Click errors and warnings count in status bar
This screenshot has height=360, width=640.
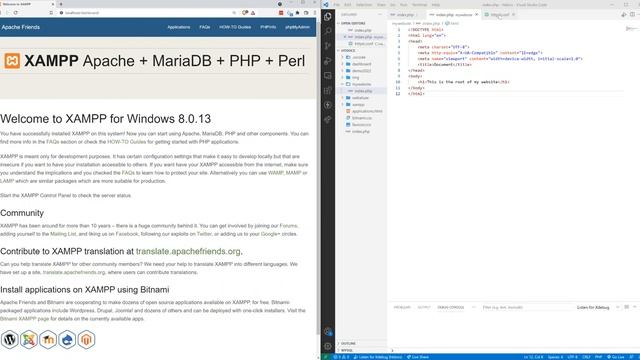pyautogui.click(x=341, y=357)
